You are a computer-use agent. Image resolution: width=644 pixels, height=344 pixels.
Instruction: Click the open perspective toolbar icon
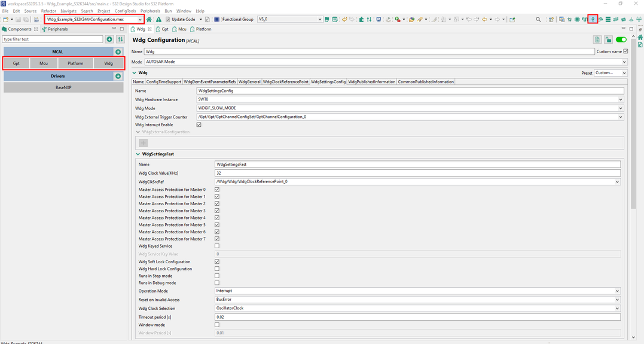[551, 19]
